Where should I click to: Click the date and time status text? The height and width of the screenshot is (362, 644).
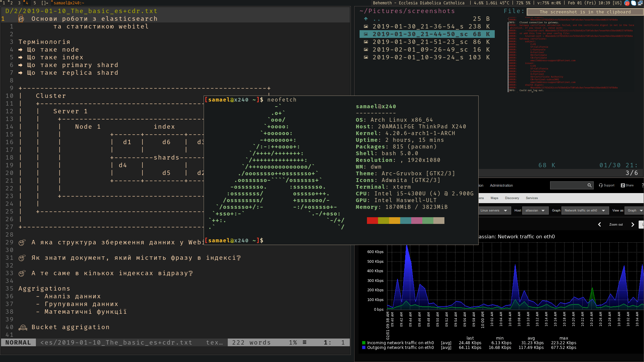pyautogui.click(x=589, y=3)
